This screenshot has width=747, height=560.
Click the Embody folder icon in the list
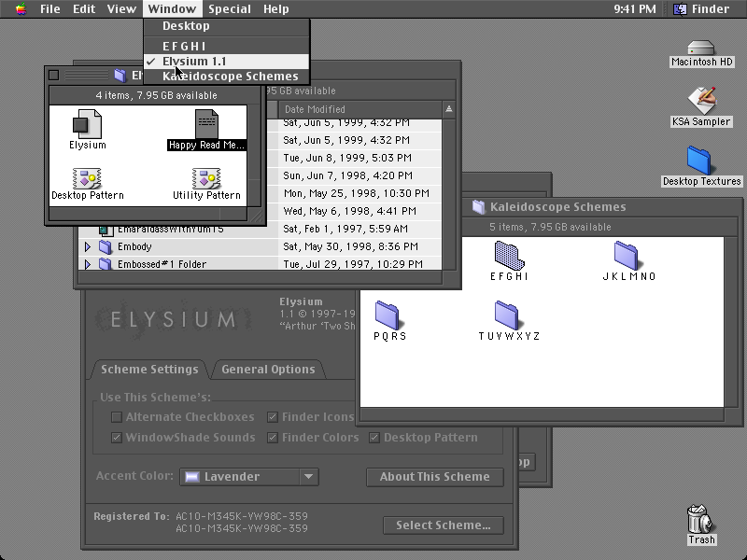(x=106, y=246)
